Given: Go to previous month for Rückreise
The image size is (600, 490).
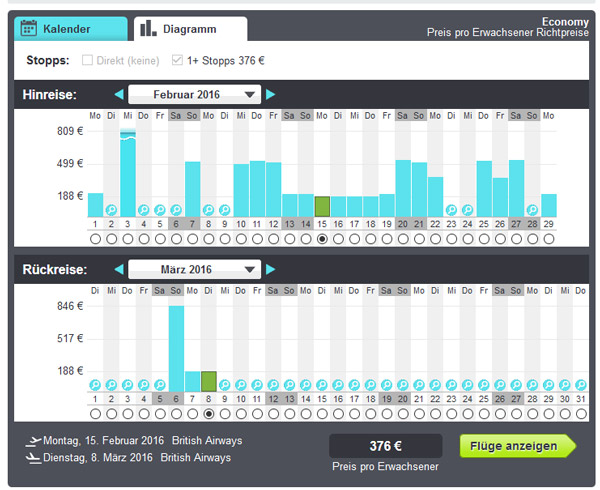Looking at the screenshot, I should [119, 270].
